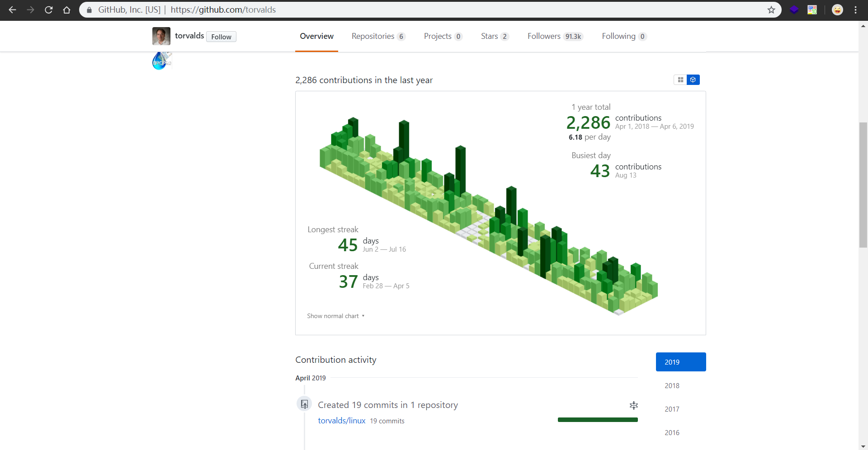Collapse the 'Created 19 commits' activity section
This screenshot has width=868, height=450.
tap(633, 405)
